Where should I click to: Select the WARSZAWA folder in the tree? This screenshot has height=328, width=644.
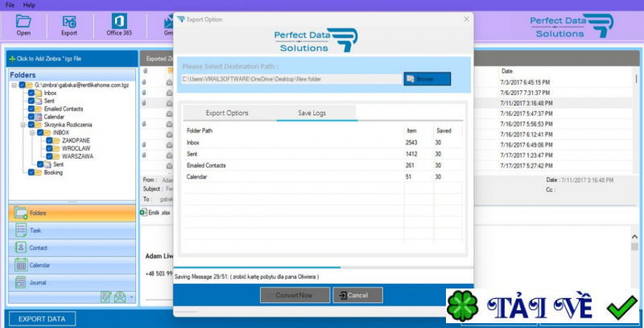[77, 156]
